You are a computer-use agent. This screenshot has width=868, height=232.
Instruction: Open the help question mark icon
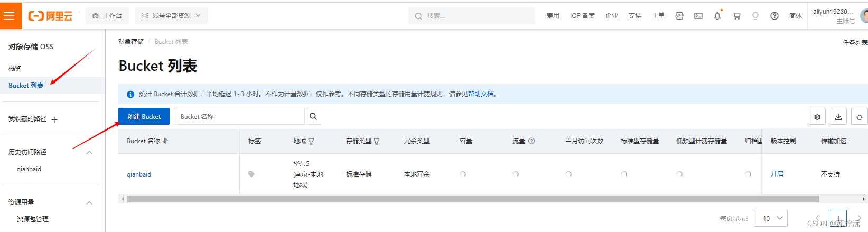(774, 16)
